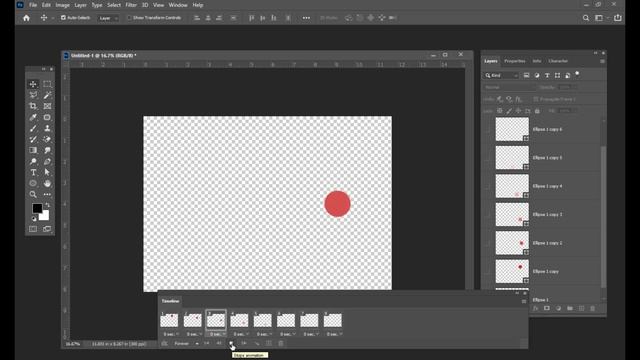Swap foreground and background colors
This screenshot has height=360, width=640.
pos(47,205)
